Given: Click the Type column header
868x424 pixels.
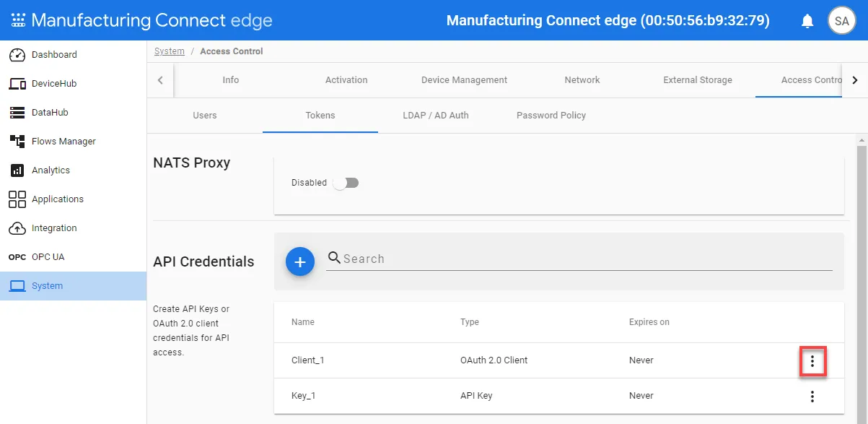Looking at the screenshot, I should (470, 322).
